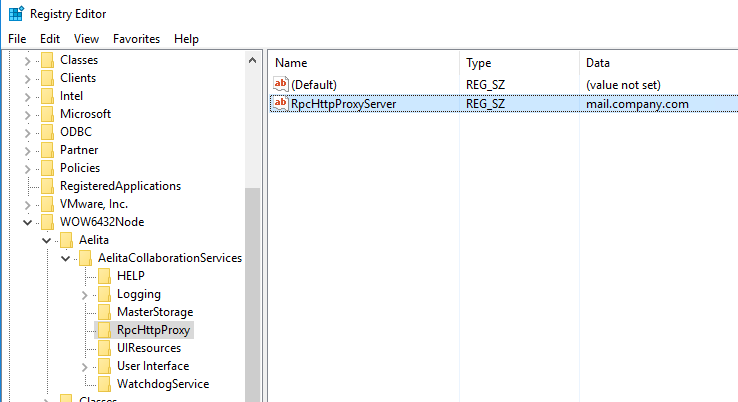Select the Microsoft key label
This screenshot has width=738, height=402.
click(85, 114)
